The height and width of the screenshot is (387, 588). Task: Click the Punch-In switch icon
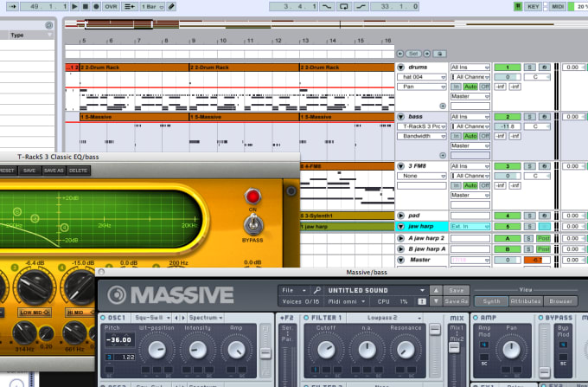(327, 6)
